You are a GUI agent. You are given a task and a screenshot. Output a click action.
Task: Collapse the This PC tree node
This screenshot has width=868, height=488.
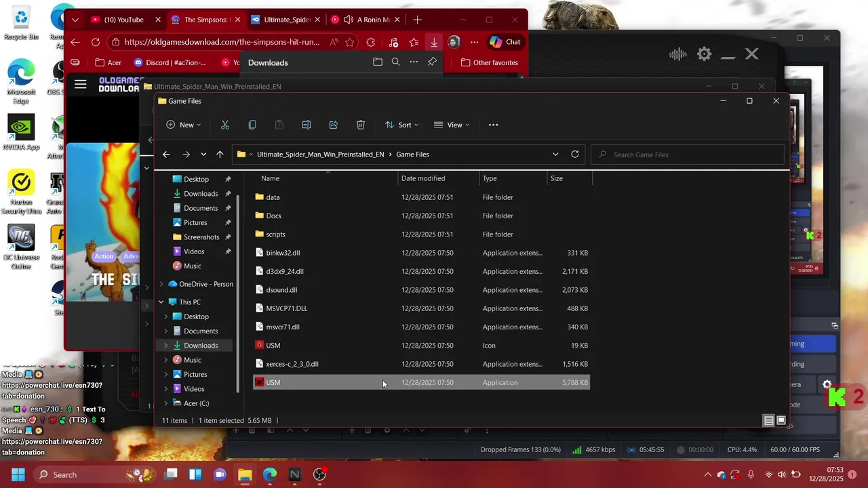pos(161,302)
